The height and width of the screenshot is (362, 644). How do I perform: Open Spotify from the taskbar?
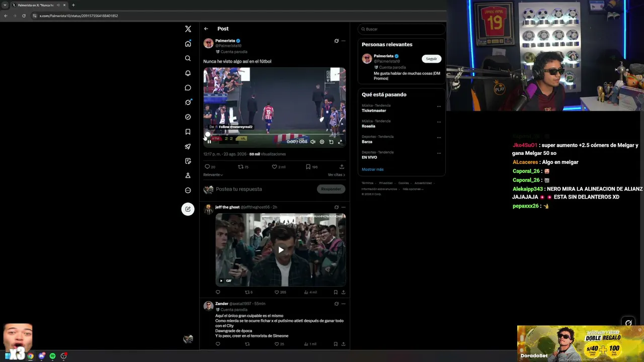[53, 356]
